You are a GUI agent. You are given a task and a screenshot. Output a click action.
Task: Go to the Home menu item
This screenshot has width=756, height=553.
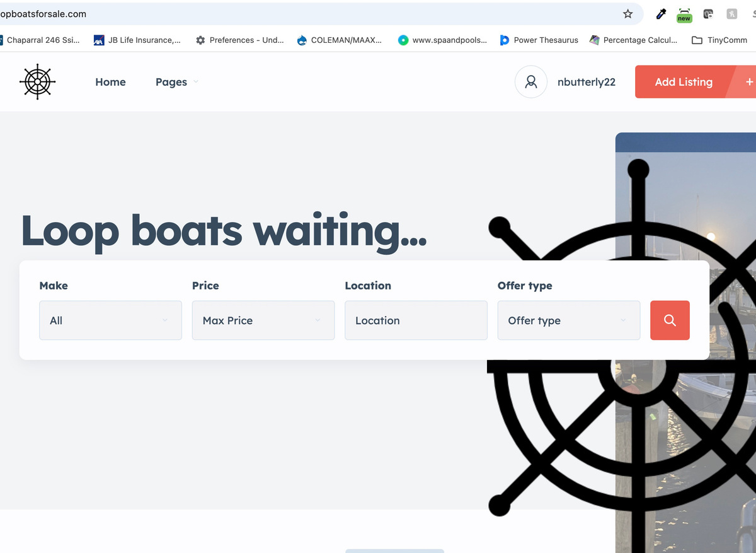[110, 82]
